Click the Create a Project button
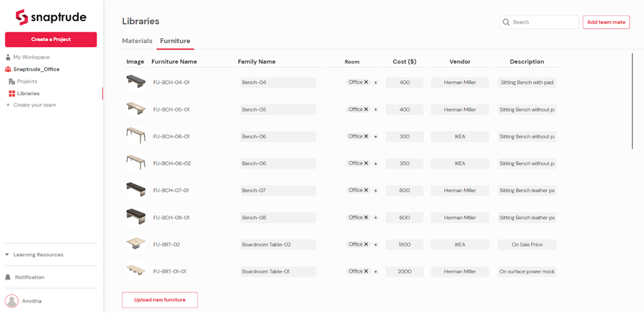 51,40
